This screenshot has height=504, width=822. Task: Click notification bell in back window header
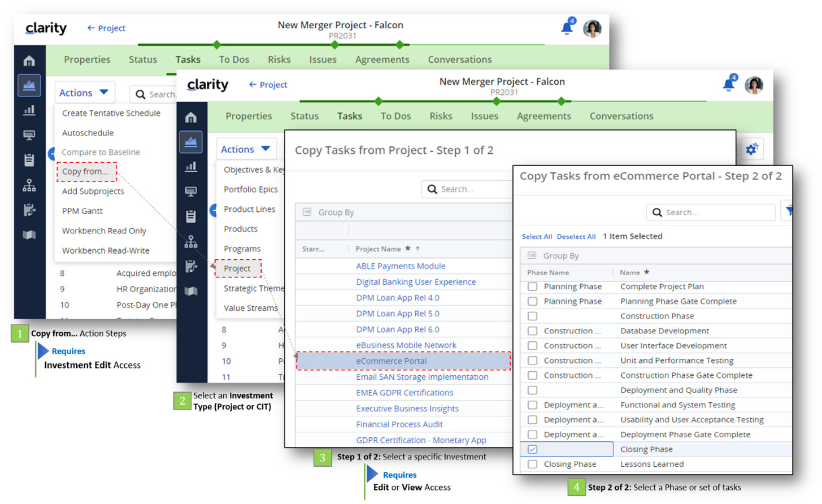point(567,27)
